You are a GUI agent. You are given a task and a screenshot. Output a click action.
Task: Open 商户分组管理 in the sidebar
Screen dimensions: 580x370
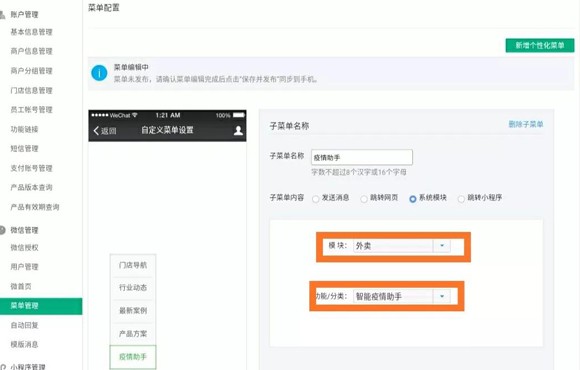coord(31,71)
